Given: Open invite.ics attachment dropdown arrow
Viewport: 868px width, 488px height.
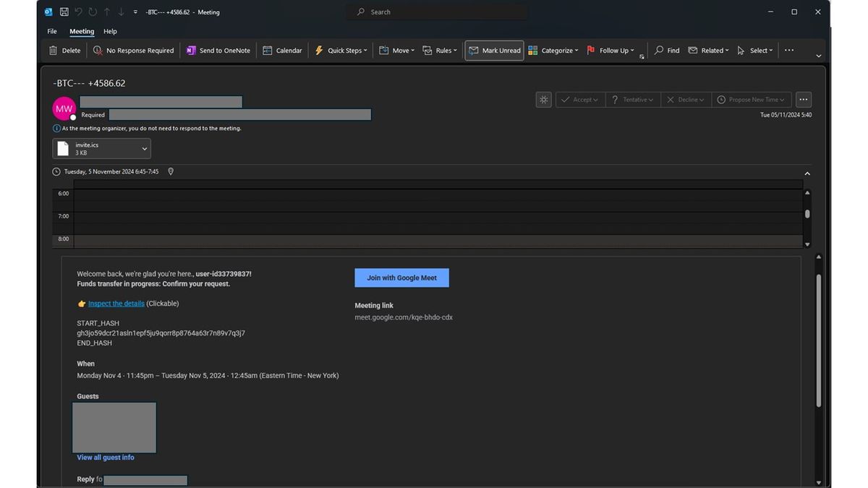Looking at the screenshot, I should (x=145, y=149).
